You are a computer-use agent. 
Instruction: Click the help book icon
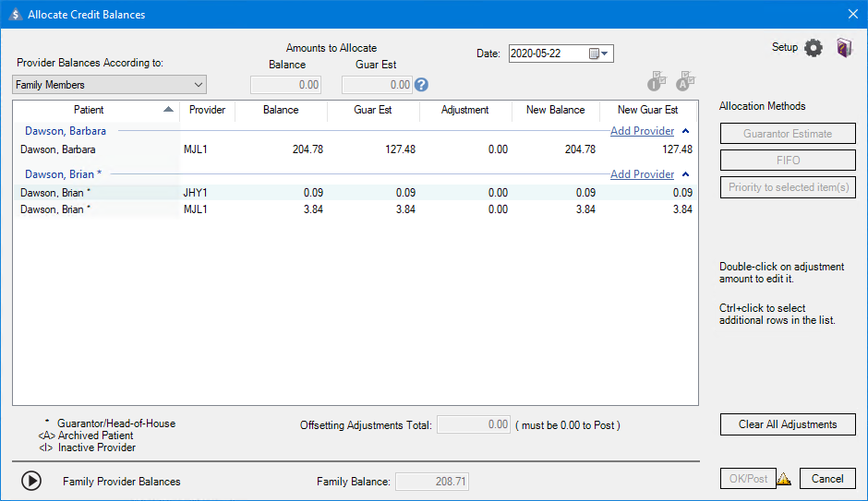pos(844,48)
